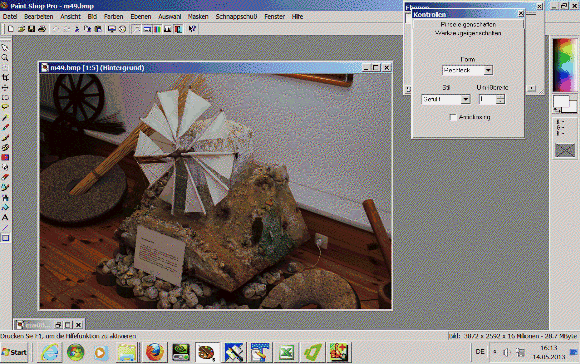Screen dimensions: 580x364
Task: Select the rectangular Selection tool
Action: tap(5, 98)
